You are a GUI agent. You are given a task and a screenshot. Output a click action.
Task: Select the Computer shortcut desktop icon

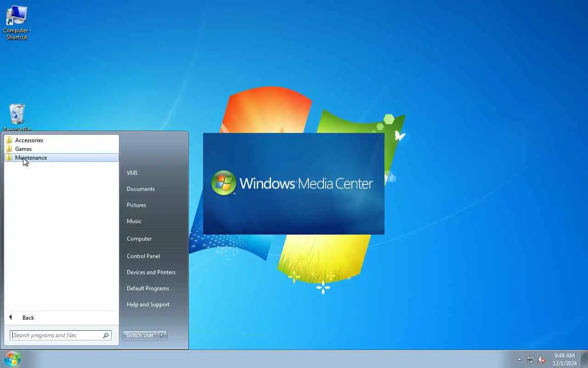17,22
